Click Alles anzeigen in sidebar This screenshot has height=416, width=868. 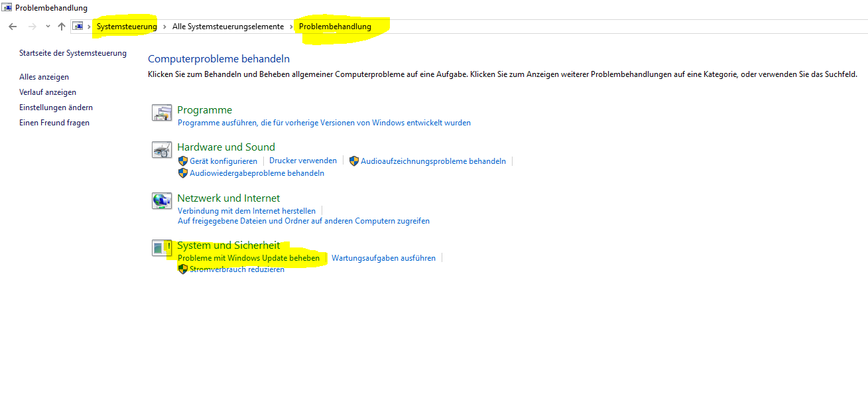[x=44, y=77]
